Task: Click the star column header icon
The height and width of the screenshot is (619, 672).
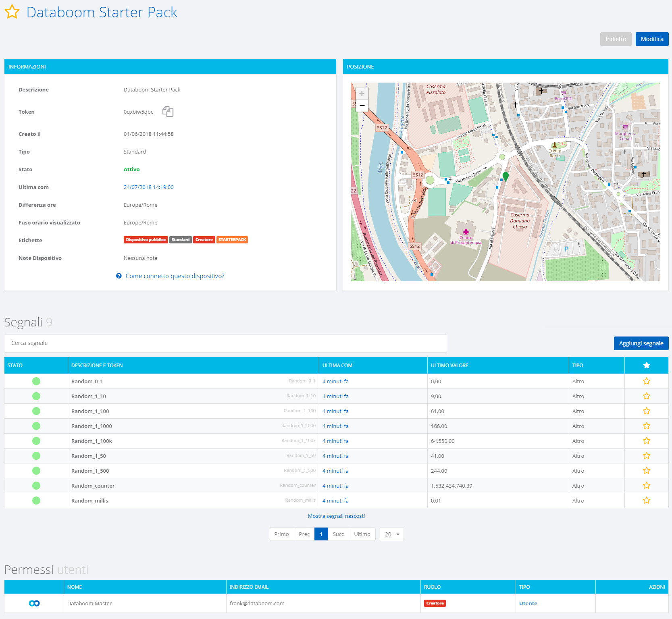Action: click(x=647, y=365)
